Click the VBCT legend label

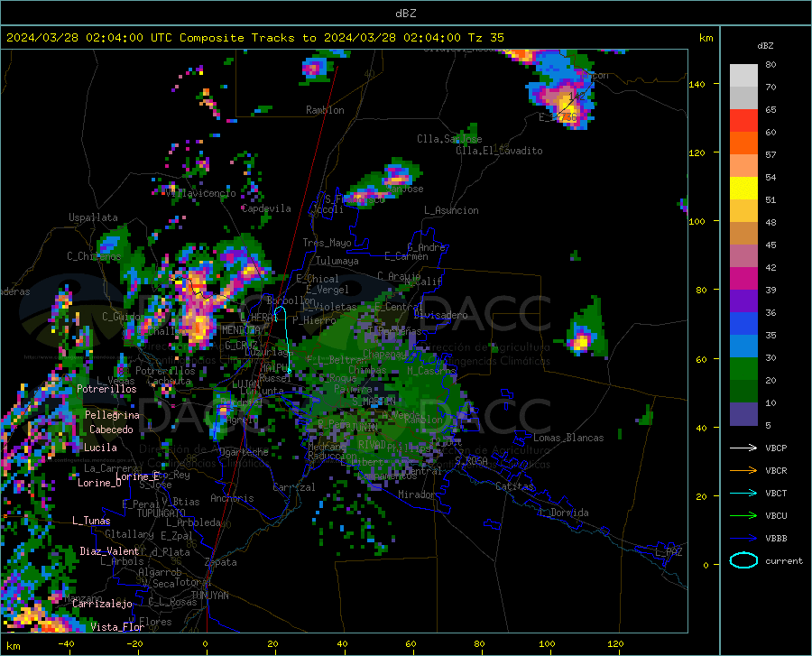tap(776, 493)
